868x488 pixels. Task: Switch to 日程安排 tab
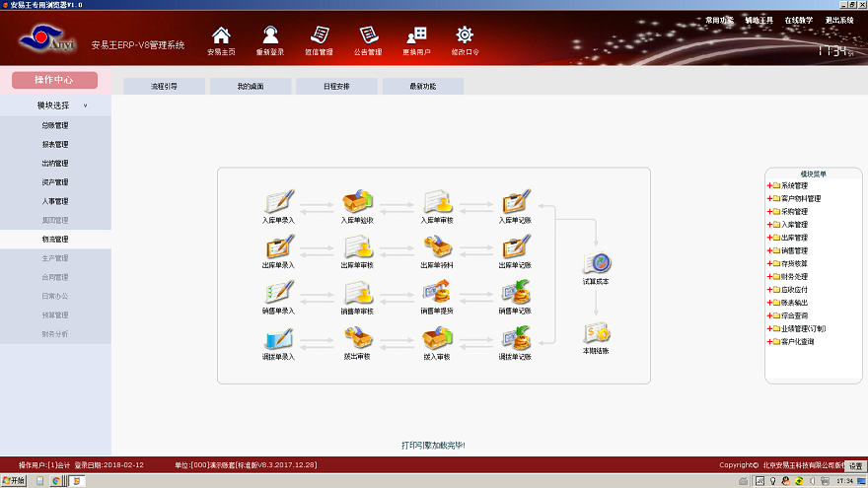coord(336,87)
